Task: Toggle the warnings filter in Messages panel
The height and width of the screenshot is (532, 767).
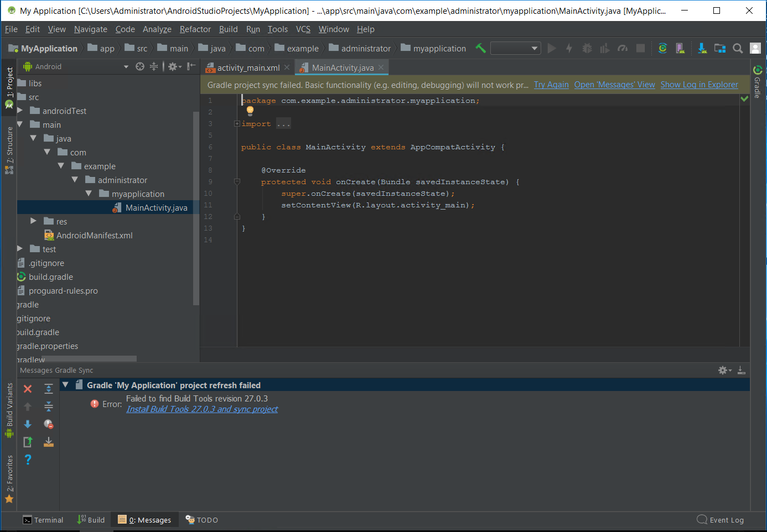Action: [x=49, y=424]
